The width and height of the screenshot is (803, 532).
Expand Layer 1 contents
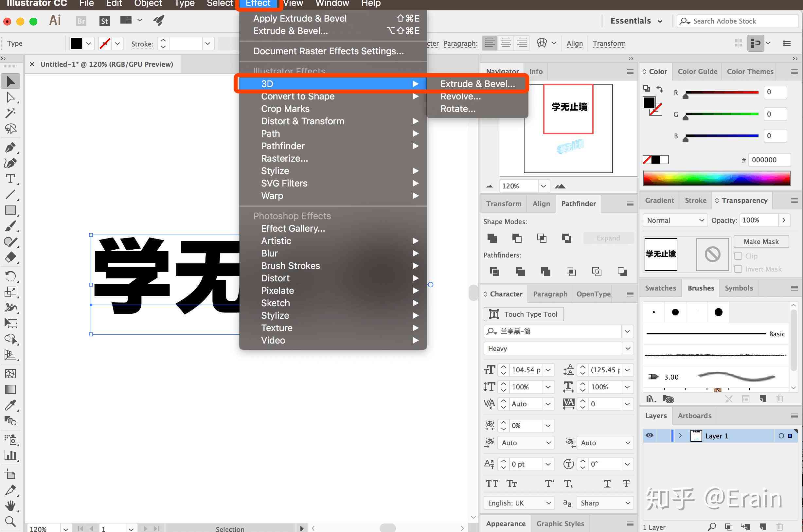point(680,435)
